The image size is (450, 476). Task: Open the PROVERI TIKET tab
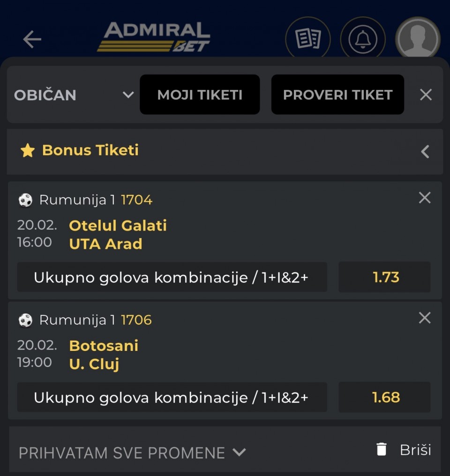pos(337,95)
